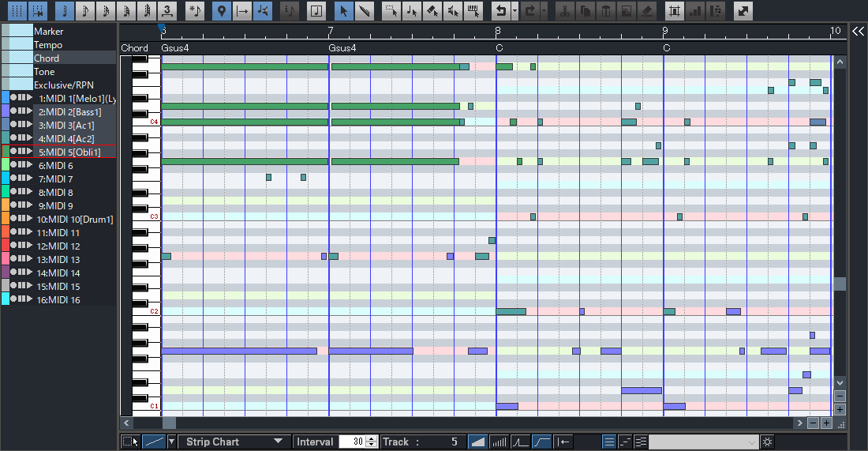Click the snap-to-grid icon
Viewport: 868px width, 451px height.
(38, 10)
